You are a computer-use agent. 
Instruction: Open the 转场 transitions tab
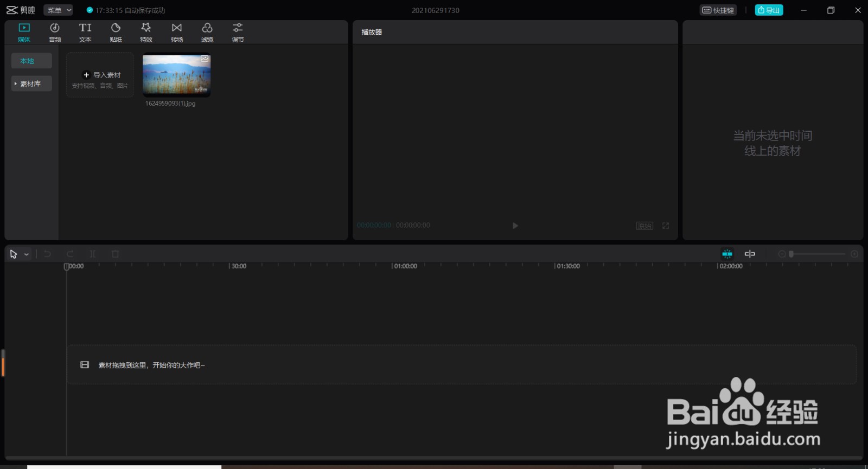click(177, 33)
